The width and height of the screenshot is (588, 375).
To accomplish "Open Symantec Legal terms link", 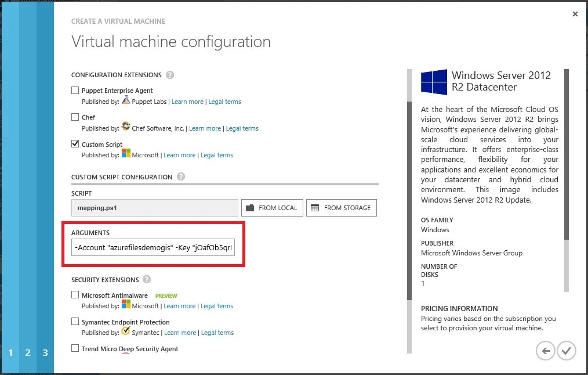I will point(217,333).
